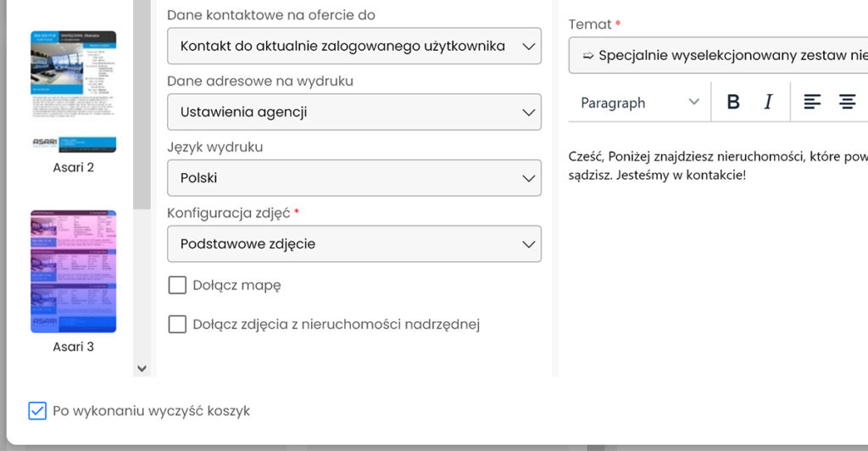Click the Asari 3 label
Image resolution: width=868 pixels, height=451 pixels.
[74, 347]
